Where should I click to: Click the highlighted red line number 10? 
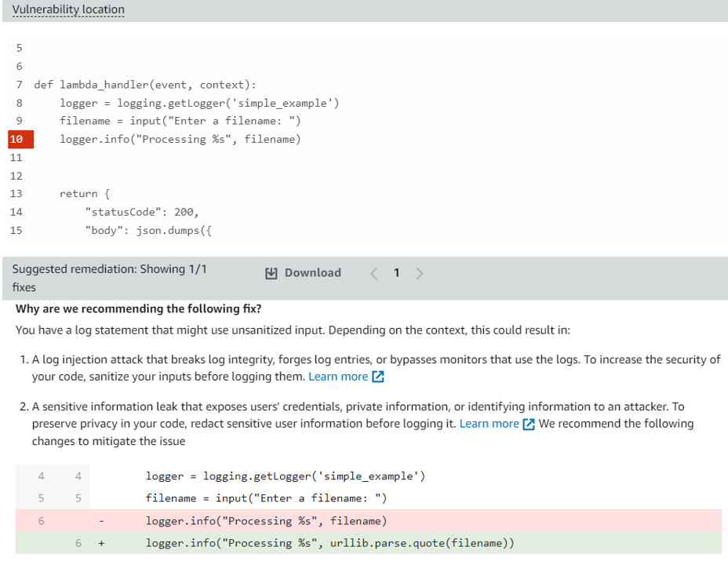21,139
